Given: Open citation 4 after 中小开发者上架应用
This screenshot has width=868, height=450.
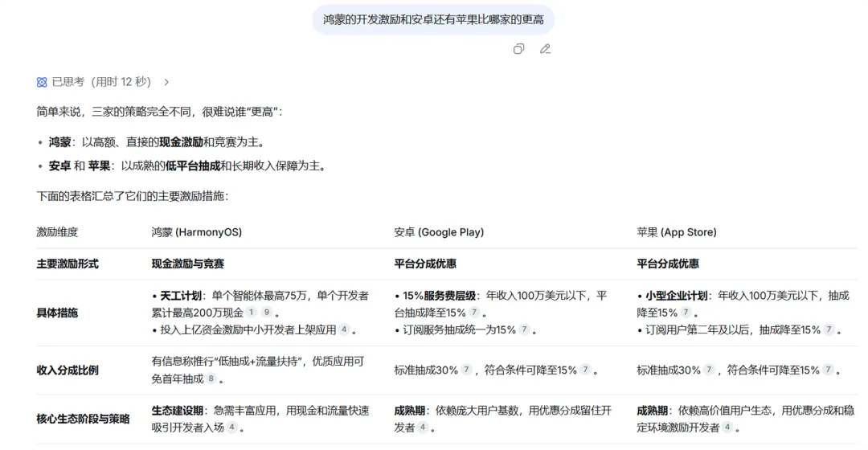Looking at the screenshot, I should (344, 329).
